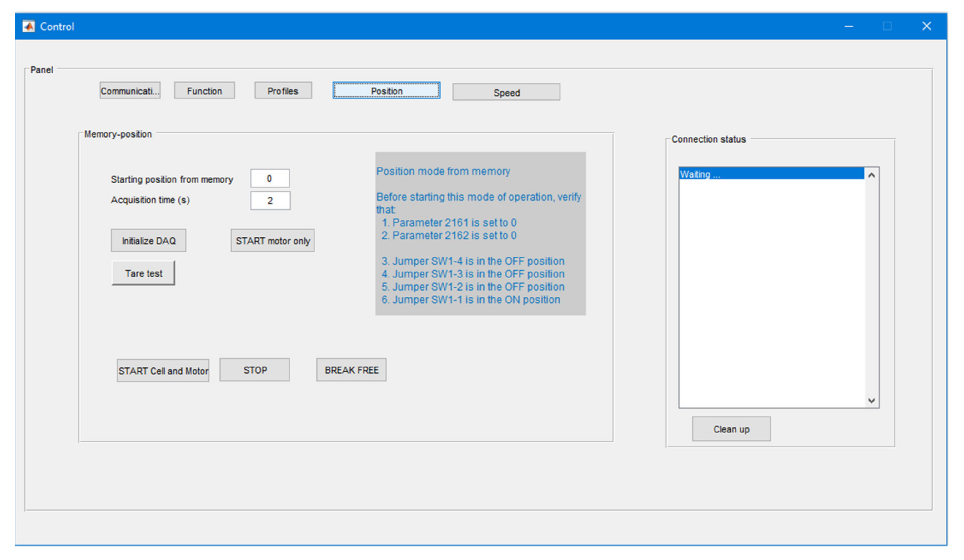Switch to the Speed panel
Image resolution: width=964 pixels, height=560 pixels.
[x=506, y=92]
